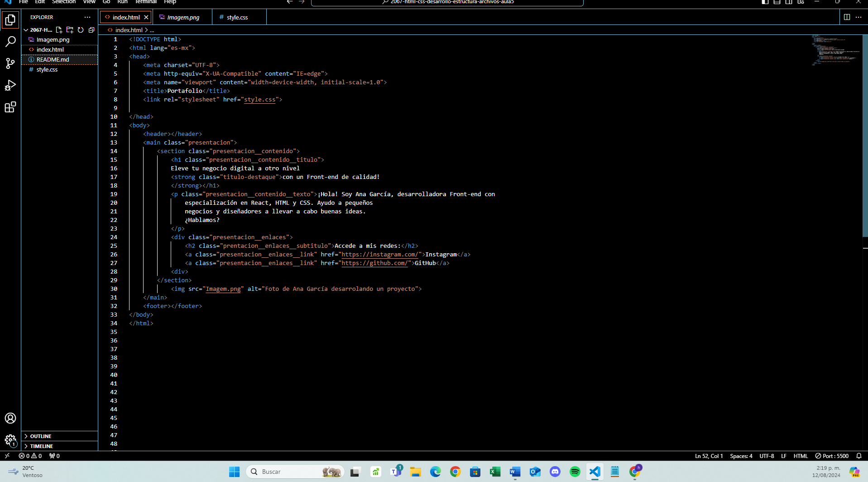This screenshot has width=868, height=482.
Task: Refresh the Explorer file tree
Action: (x=81, y=30)
